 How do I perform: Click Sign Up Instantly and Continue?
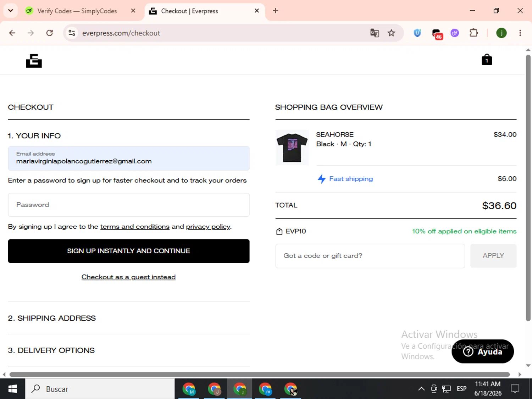coord(129,251)
